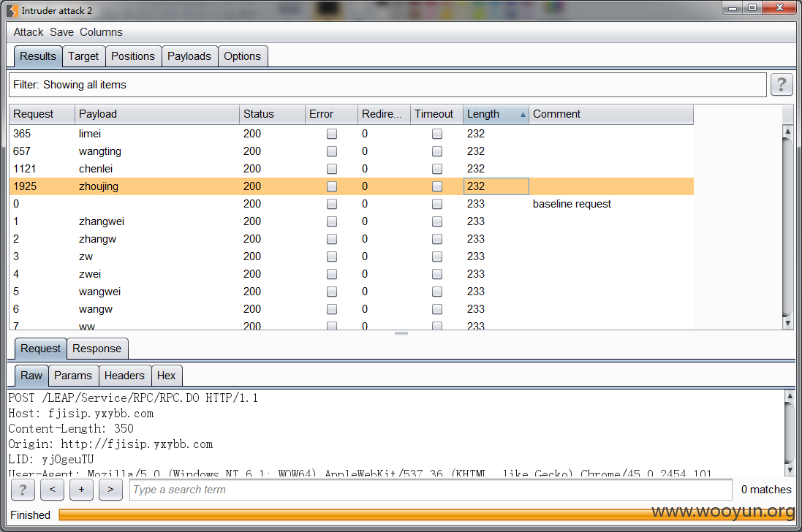
Task: Open the Columns menu
Action: tap(101, 32)
